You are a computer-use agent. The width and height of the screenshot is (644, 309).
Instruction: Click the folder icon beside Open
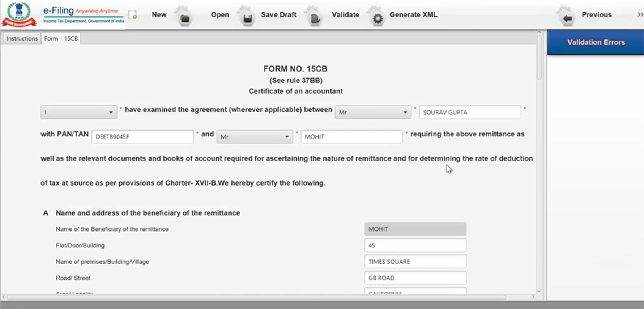185,18
